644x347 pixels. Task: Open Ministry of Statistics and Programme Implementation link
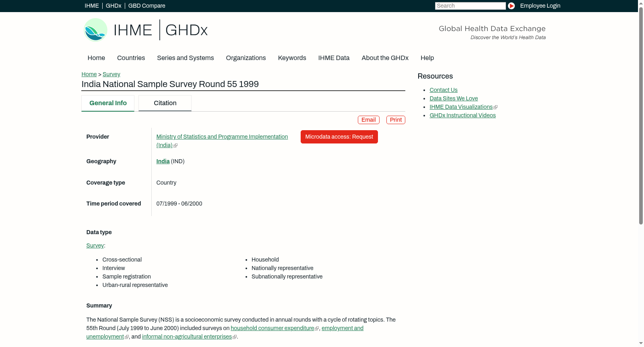222,141
